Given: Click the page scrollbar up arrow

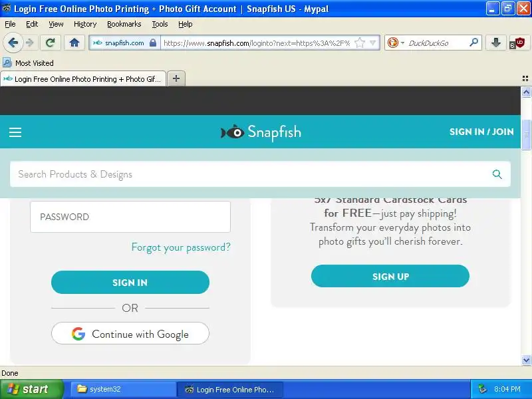Looking at the screenshot, I should coord(526,92).
